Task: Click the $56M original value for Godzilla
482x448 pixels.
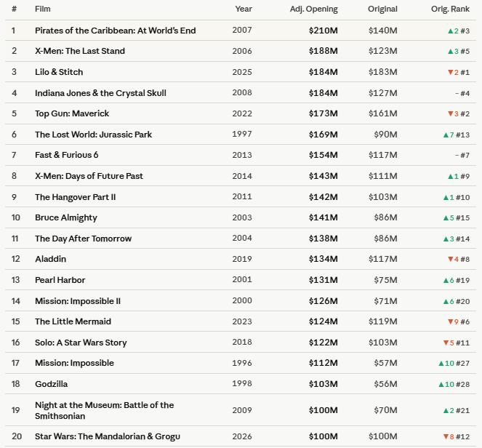Action: point(385,384)
